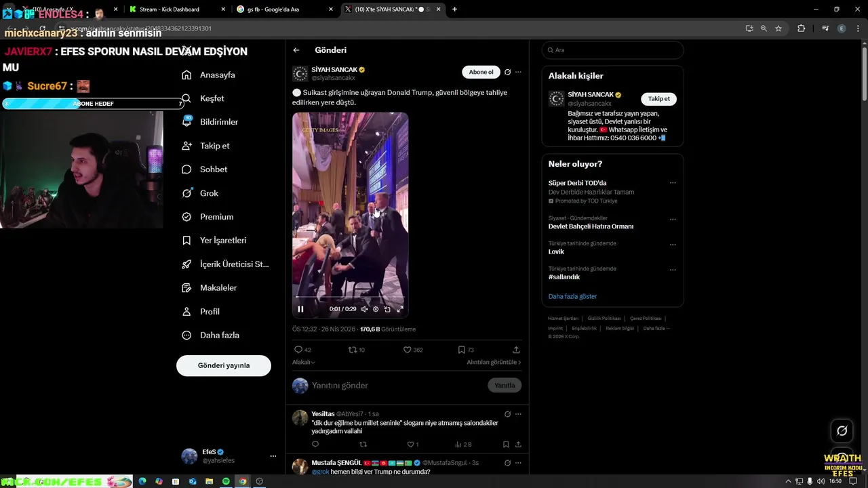Open more options on Yesiltas comment
This screenshot has width=868, height=488.
point(518,414)
